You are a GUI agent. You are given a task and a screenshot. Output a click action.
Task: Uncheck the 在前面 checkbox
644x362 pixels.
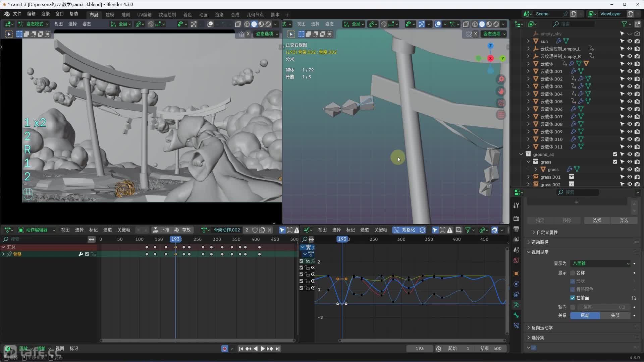click(573, 298)
